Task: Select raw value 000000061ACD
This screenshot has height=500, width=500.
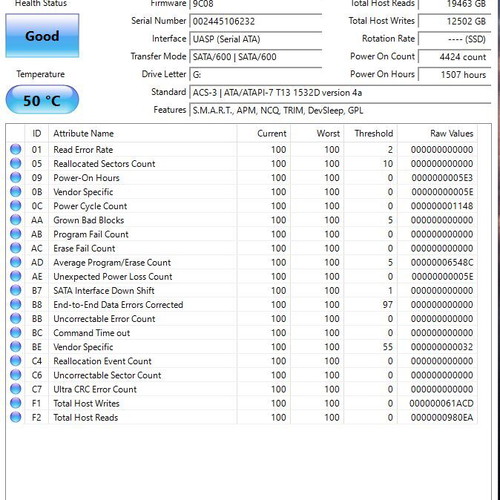Action: pos(441,403)
